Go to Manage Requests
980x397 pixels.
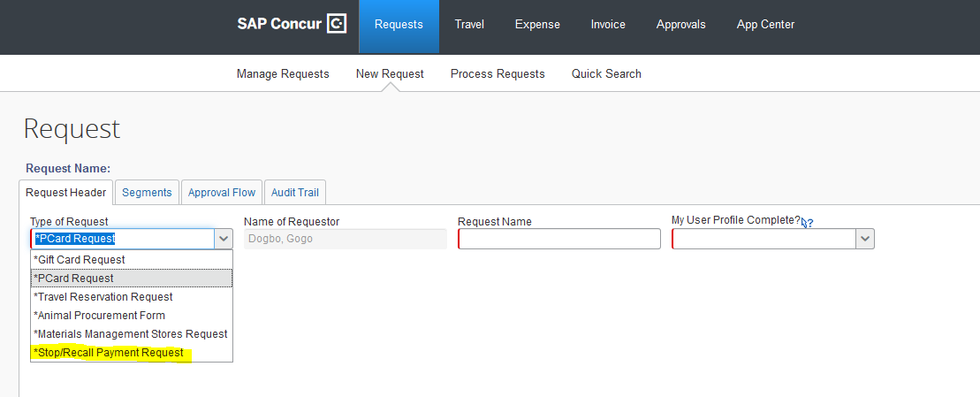[283, 73]
